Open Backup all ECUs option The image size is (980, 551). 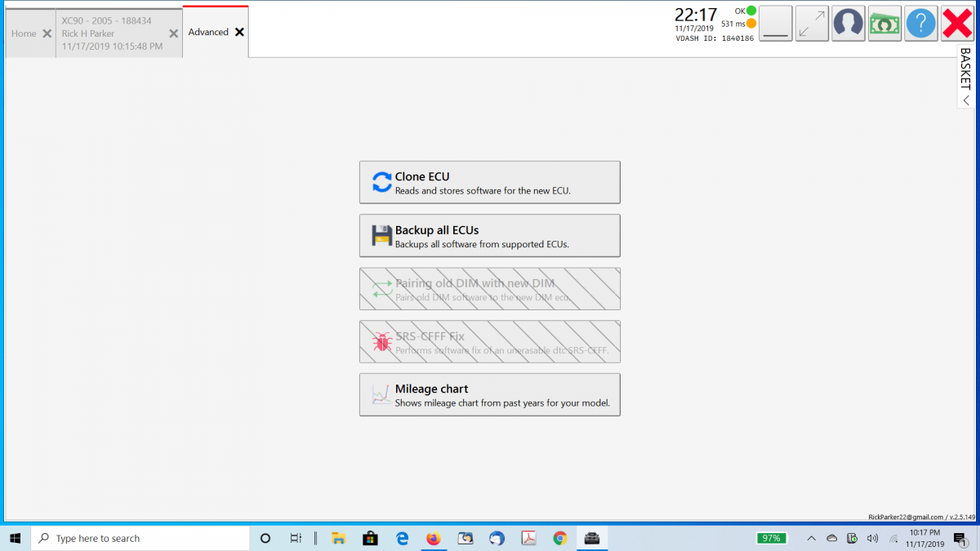pyautogui.click(x=489, y=236)
